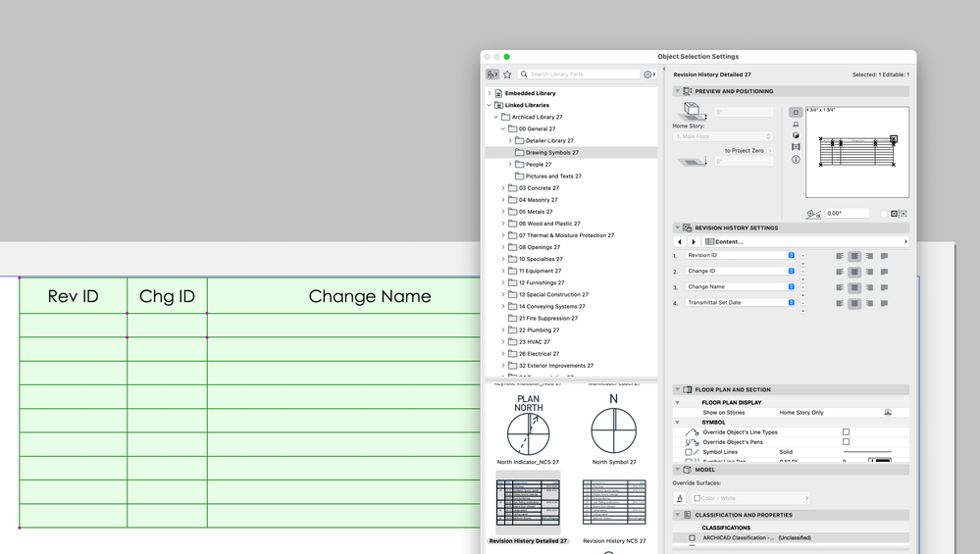
Task: Enable Override Object's Line Types checkbox
Action: coord(846,432)
